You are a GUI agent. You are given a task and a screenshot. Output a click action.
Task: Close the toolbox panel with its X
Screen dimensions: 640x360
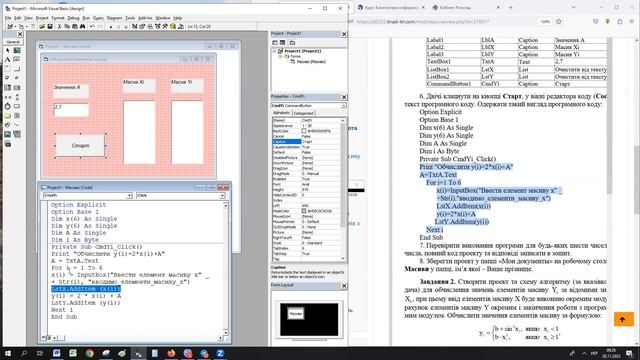pyautogui.click(x=20, y=34)
